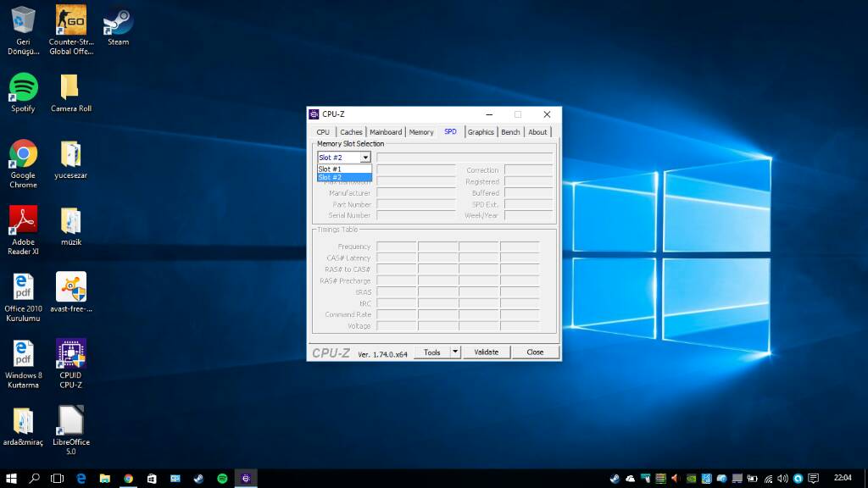Viewport: 868px width, 488px height.
Task: Click the Close button in CPU-Z
Action: (535, 352)
